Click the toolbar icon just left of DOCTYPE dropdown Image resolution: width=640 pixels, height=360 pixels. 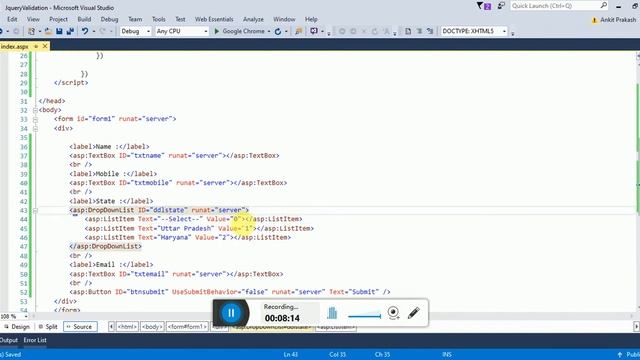click(x=430, y=31)
